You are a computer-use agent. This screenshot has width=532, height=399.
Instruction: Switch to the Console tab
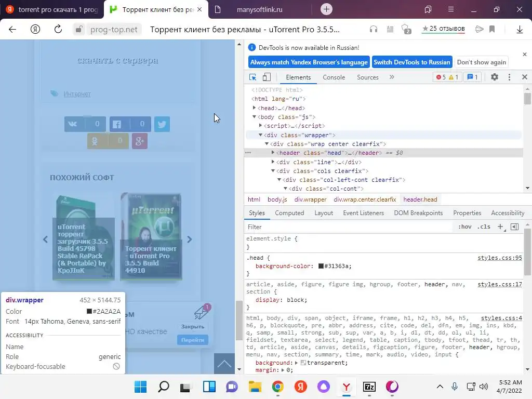tap(334, 77)
